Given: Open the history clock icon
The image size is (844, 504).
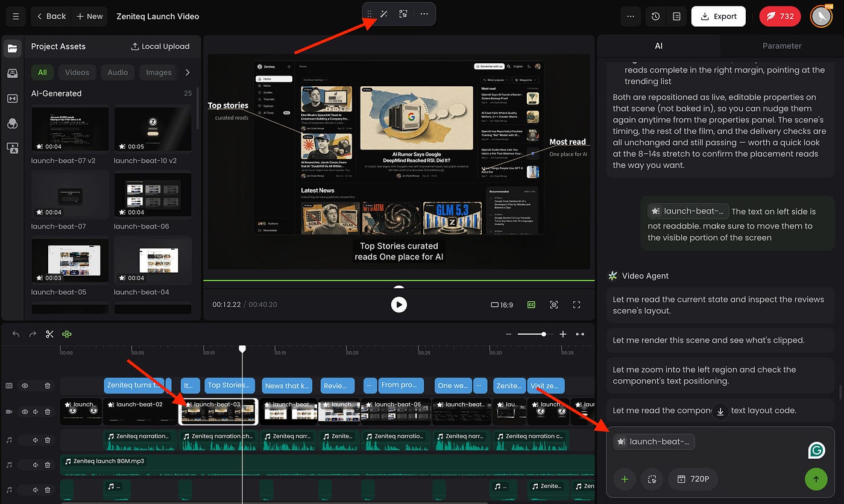Looking at the screenshot, I should point(656,16).
